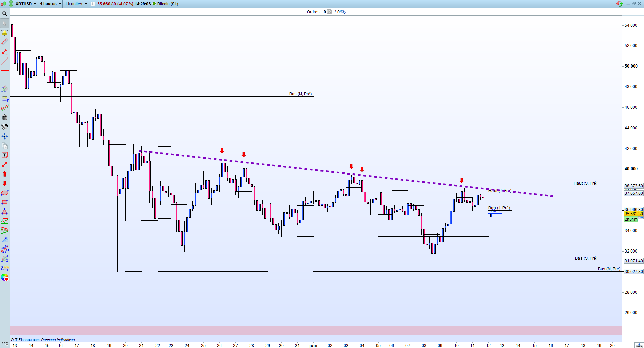
Task: Select the Fibonacci retracement tool
Action: (x=5, y=99)
